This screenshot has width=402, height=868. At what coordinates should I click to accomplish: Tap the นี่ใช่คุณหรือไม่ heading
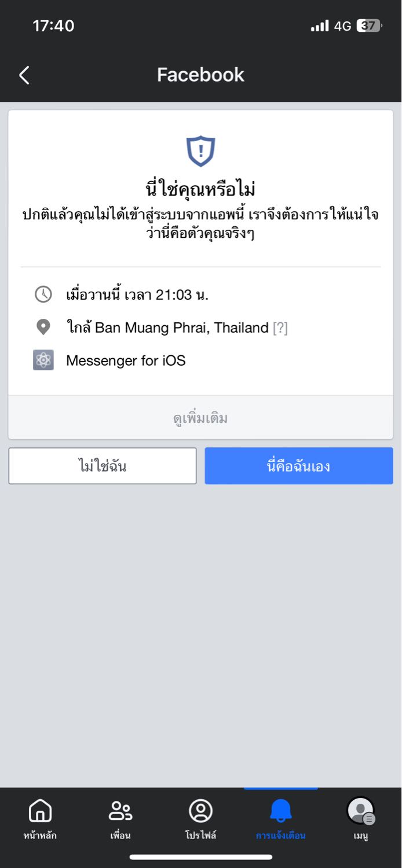pos(200,189)
